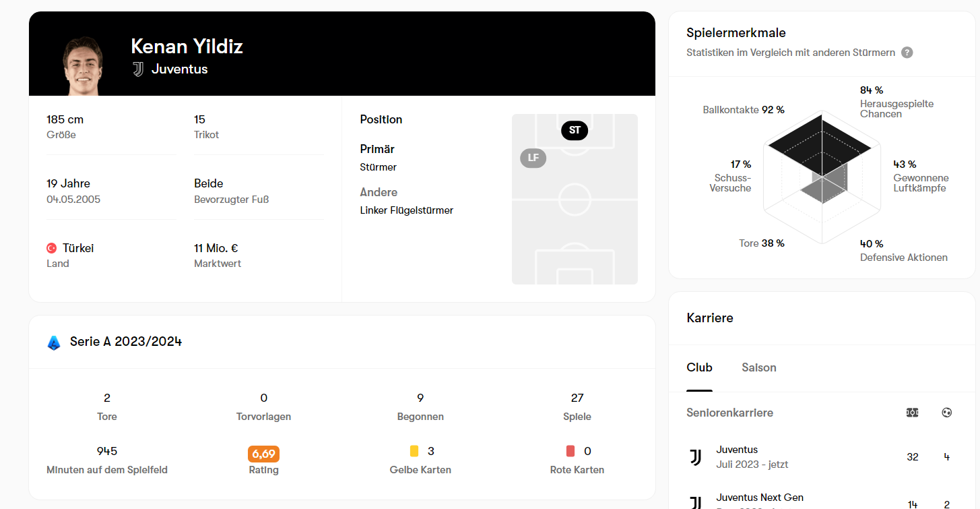Click the Juventus crest in the career list
Viewport: 980px width, 509px height.
point(696,457)
